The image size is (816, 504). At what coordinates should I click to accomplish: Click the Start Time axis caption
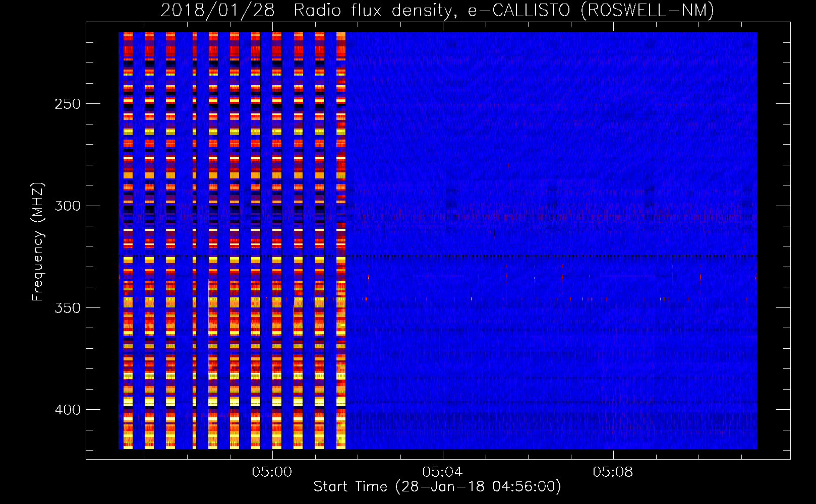point(437,487)
